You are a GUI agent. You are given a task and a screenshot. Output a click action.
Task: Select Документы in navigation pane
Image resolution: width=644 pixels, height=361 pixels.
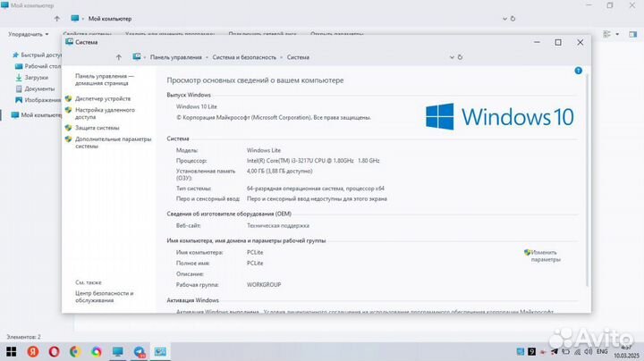(35, 89)
